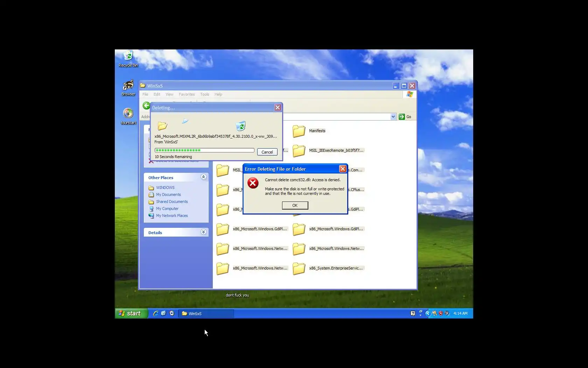The image size is (588, 368).
Task: Open My Documents link
Action: [x=168, y=195]
